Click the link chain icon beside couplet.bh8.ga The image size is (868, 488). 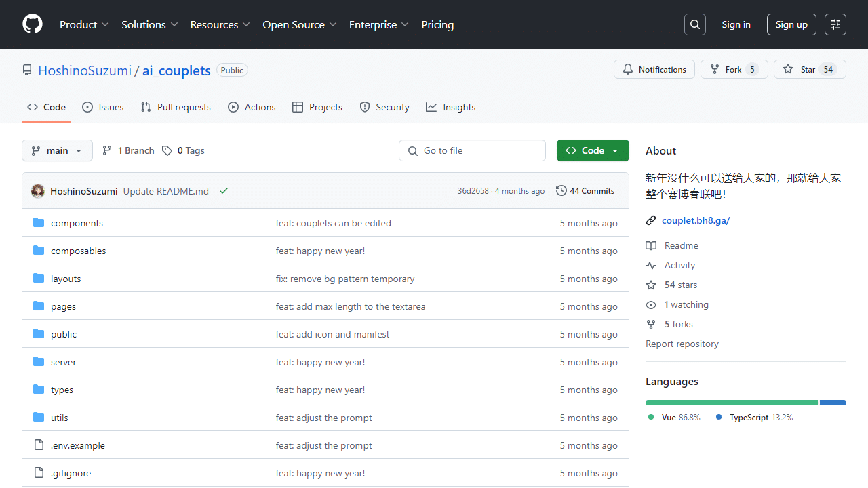click(651, 220)
